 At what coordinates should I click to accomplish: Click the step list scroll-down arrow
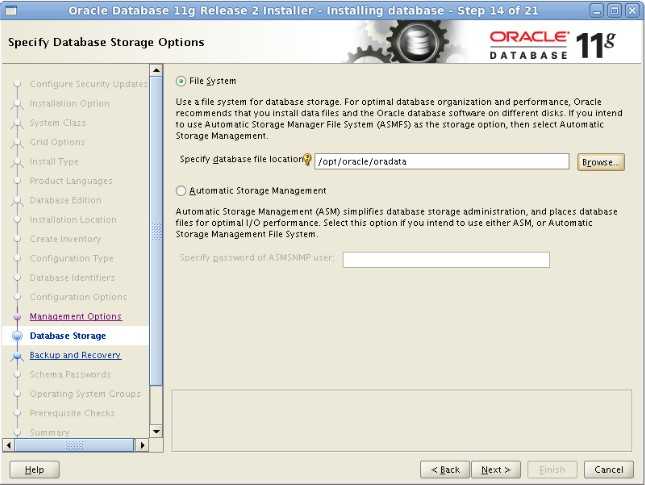(x=156, y=431)
